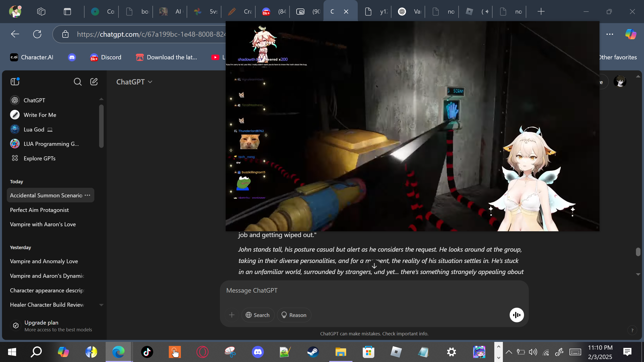Click the chatgpt.com address bar URL
644x362 pixels.
(151, 34)
